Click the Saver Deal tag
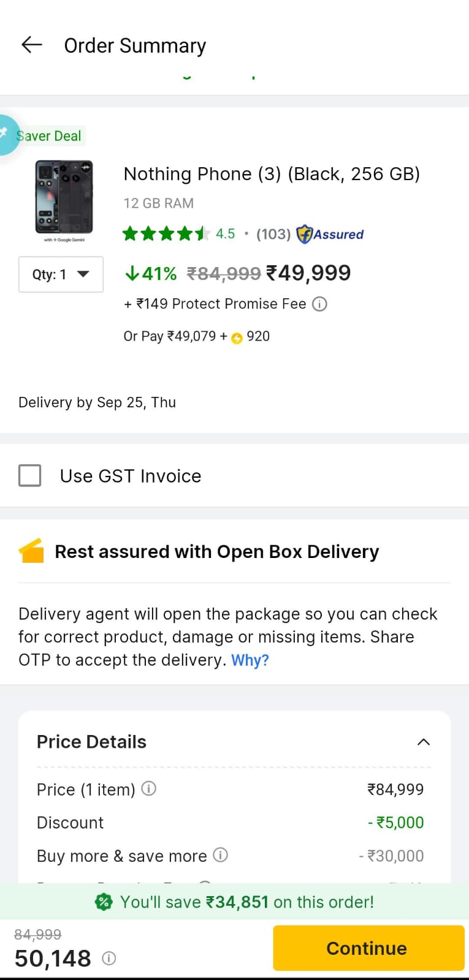 point(49,136)
